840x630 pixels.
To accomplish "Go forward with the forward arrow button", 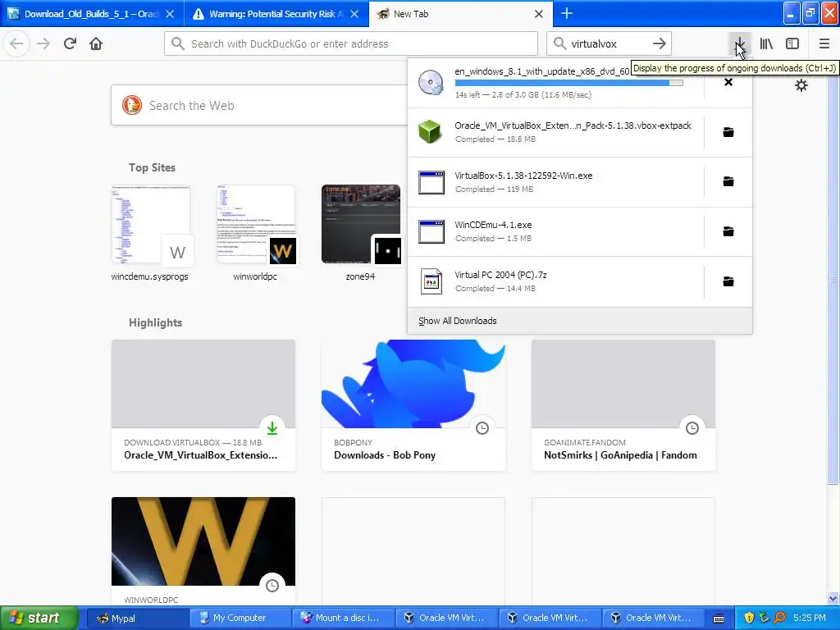I will pos(43,44).
